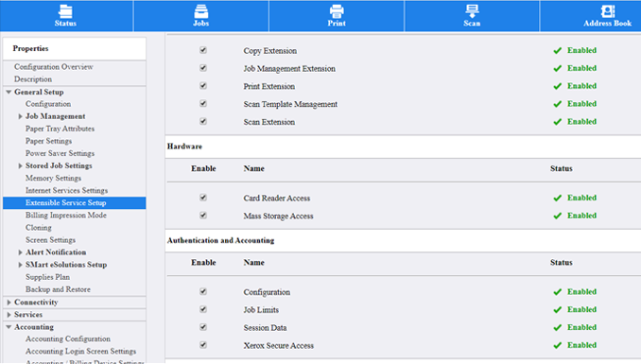The height and width of the screenshot is (364, 641).
Task: Open Backup and Restore page
Action: point(58,289)
